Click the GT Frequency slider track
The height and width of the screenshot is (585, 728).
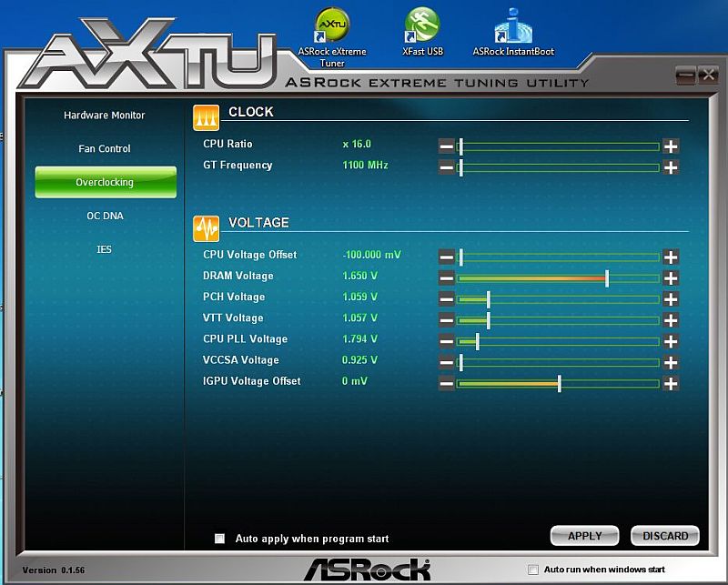(x=558, y=167)
